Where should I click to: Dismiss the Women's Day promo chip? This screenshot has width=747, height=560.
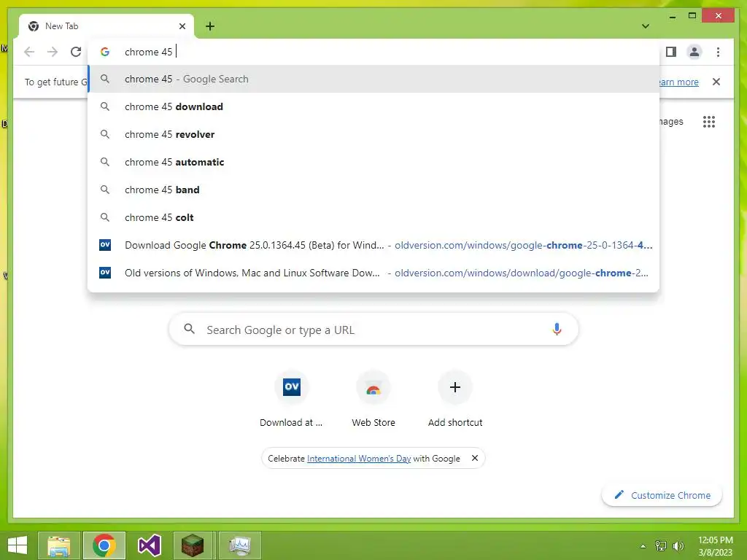[474, 458]
